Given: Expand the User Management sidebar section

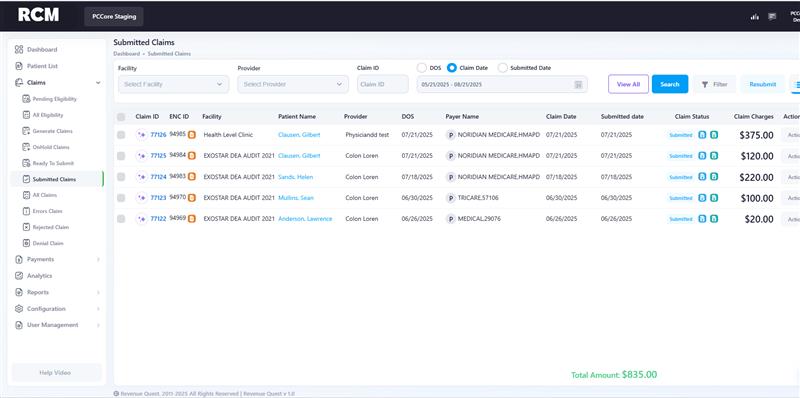Looking at the screenshot, I should (x=98, y=325).
